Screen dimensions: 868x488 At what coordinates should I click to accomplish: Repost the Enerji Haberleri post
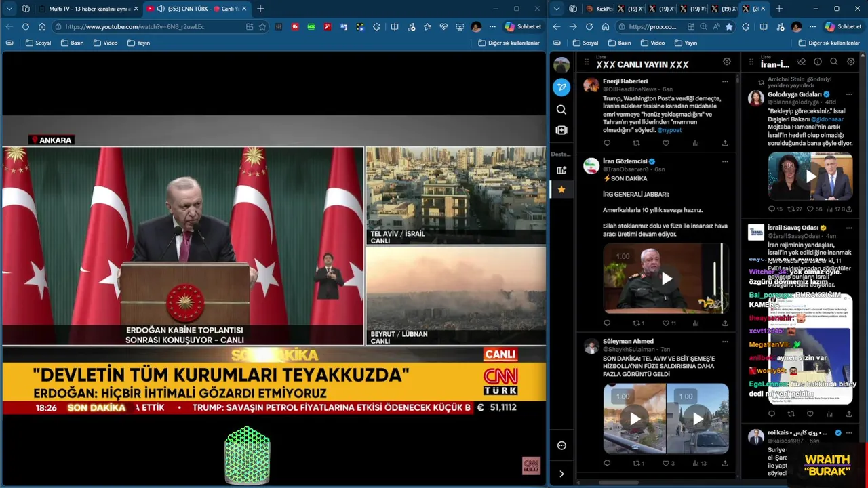(x=636, y=143)
